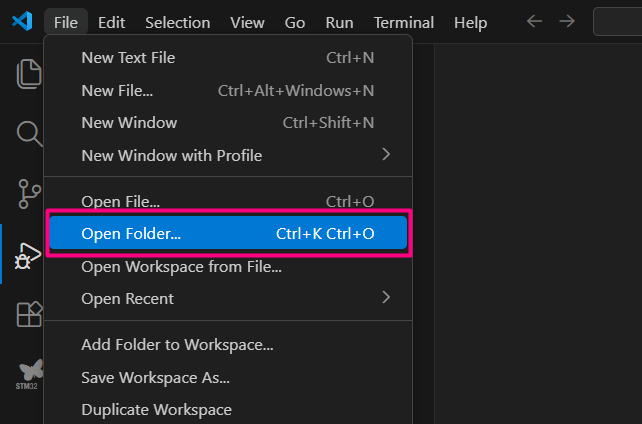The height and width of the screenshot is (424, 642).
Task: Open the Terminal menu
Action: [404, 23]
